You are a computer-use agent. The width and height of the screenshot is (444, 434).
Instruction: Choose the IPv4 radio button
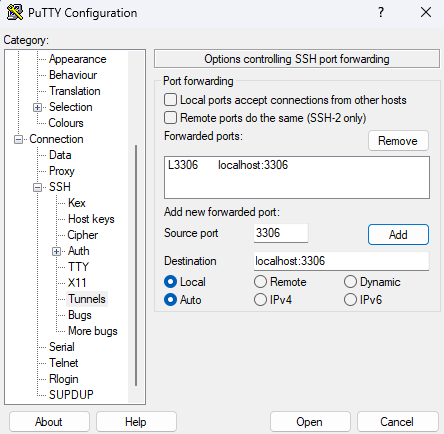[260, 300]
